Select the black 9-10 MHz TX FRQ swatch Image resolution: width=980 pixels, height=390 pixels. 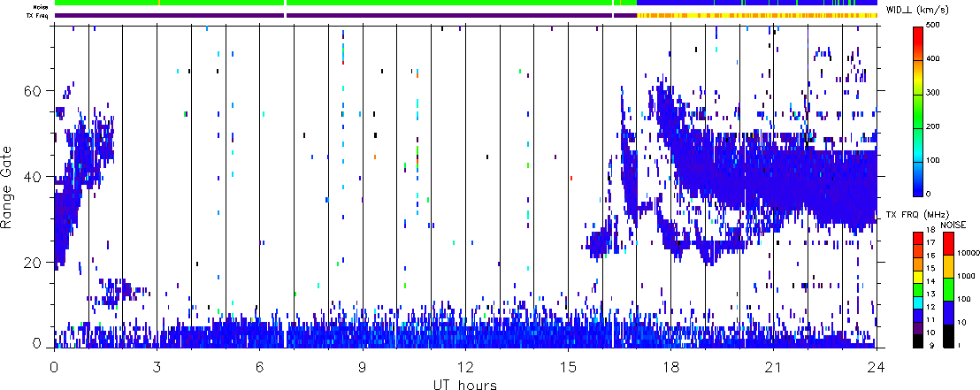coord(917,340)
